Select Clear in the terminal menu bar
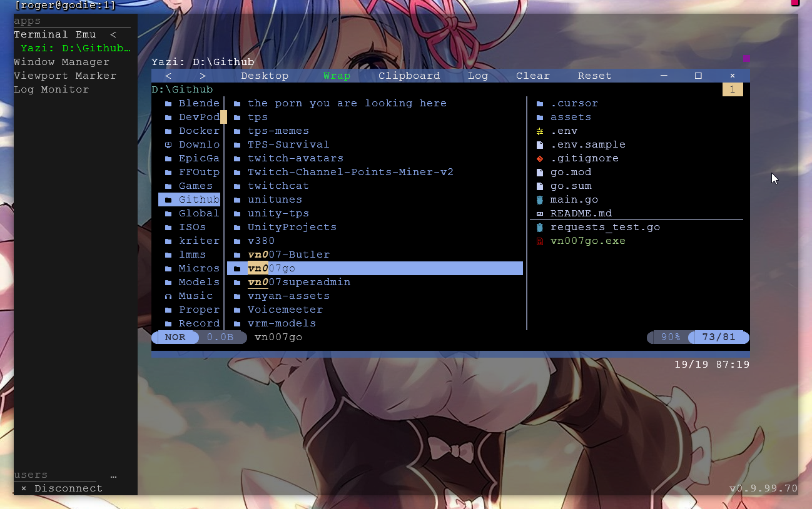Viewport: 812px width, 509px height. (533, 76)
